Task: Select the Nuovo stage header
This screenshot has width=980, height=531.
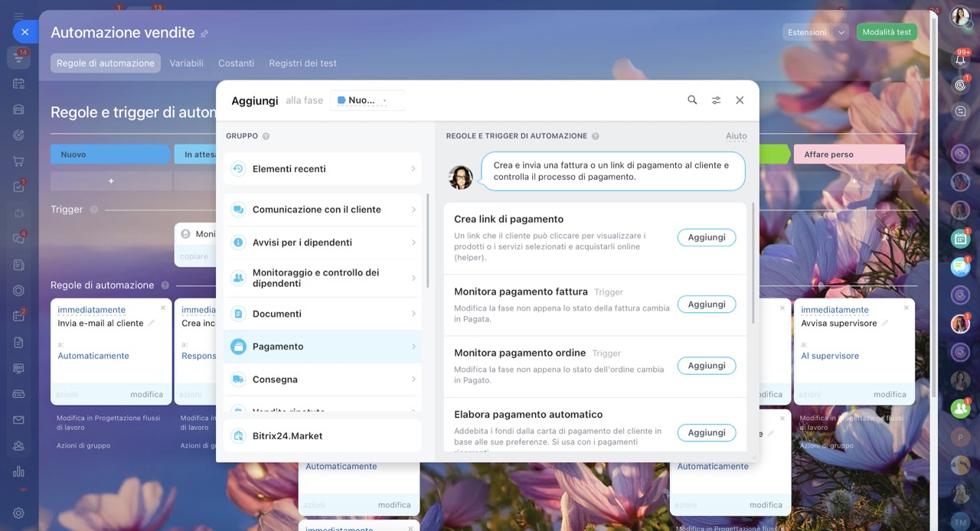Action: pyautogui.click(x=110, y=154)
